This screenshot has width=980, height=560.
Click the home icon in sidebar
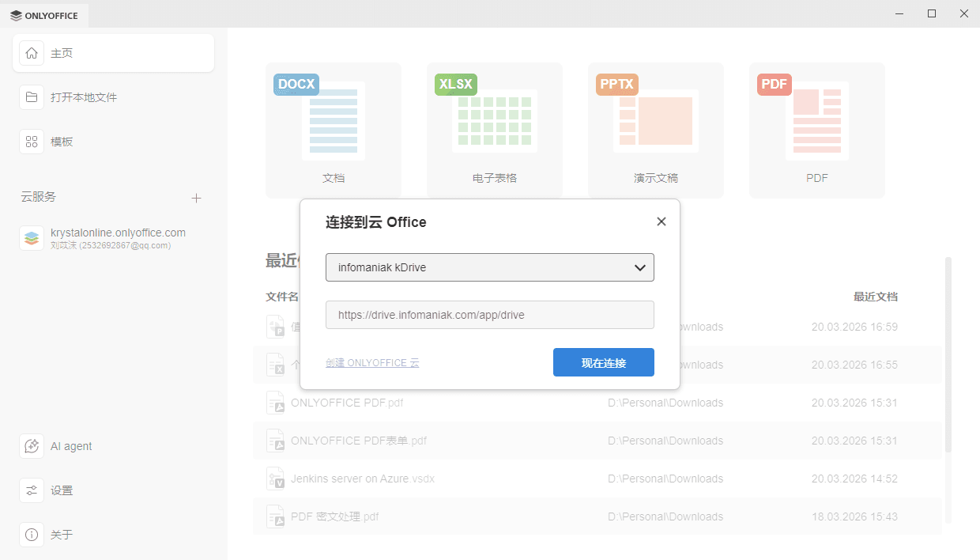pyautogui.click(x=32, y=53)
